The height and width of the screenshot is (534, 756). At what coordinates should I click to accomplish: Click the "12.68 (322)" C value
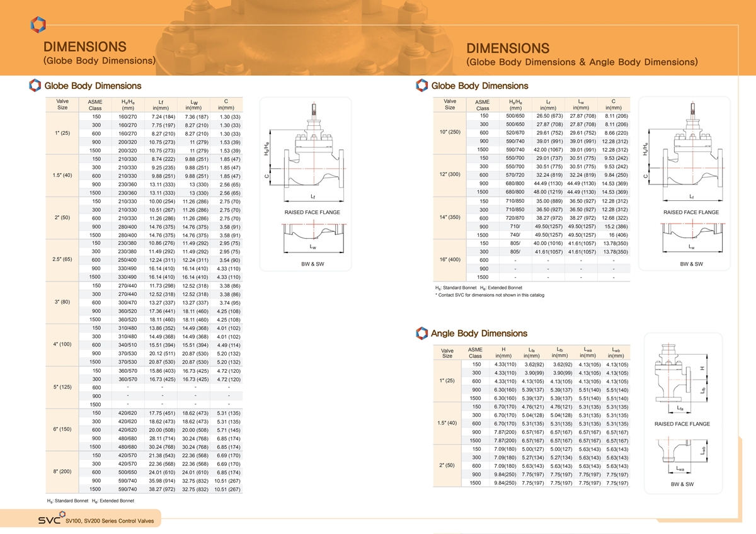[616, 218]
